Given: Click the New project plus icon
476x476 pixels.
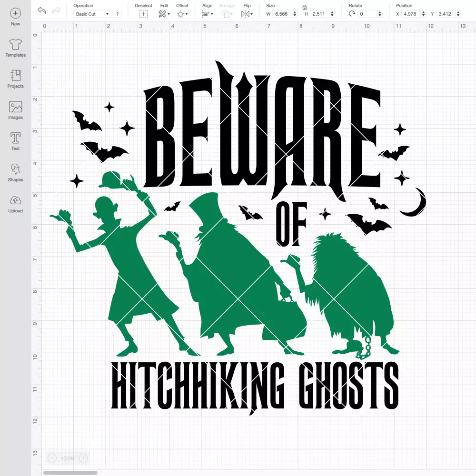Looking at the screenshot, I should [16, 13].
